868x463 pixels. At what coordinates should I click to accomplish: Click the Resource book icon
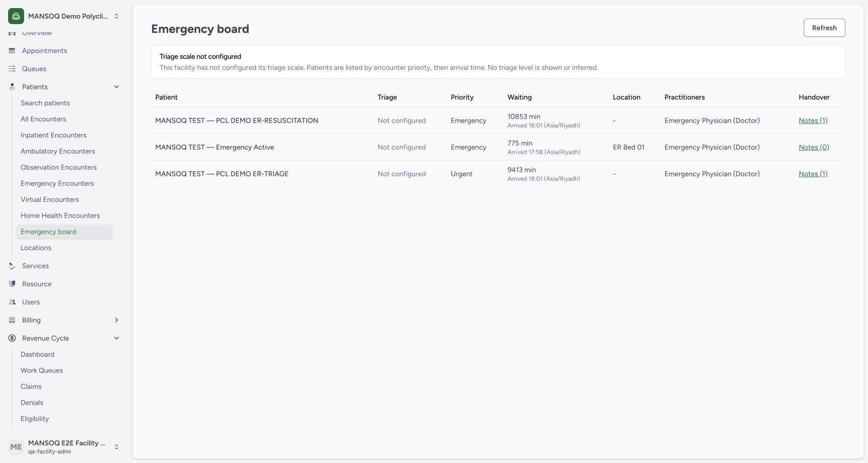click(12, 284)
